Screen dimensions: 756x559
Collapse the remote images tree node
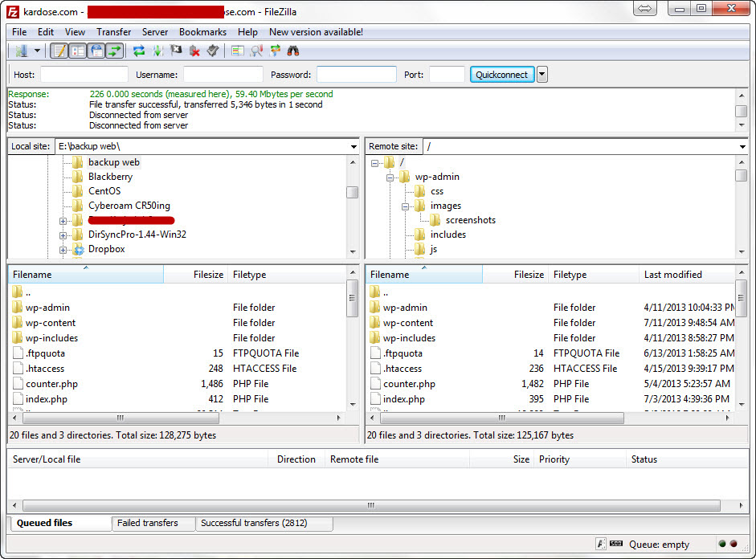pos(406,206)
